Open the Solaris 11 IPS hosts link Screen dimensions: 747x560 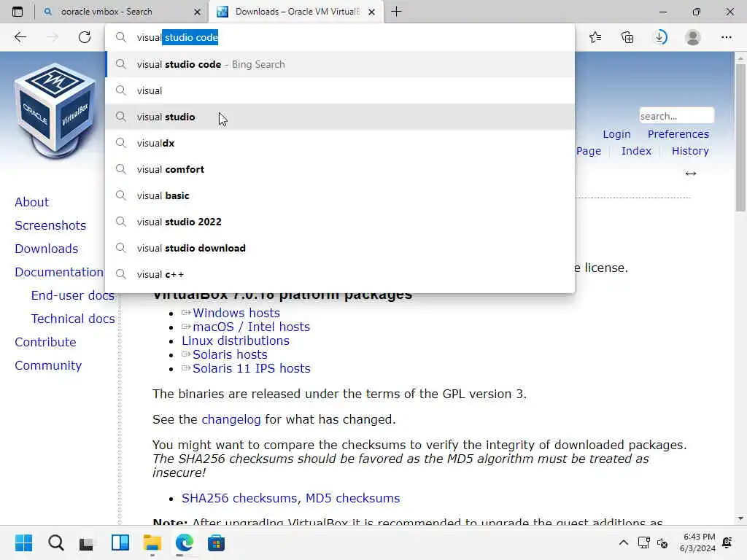pos(251,368)
